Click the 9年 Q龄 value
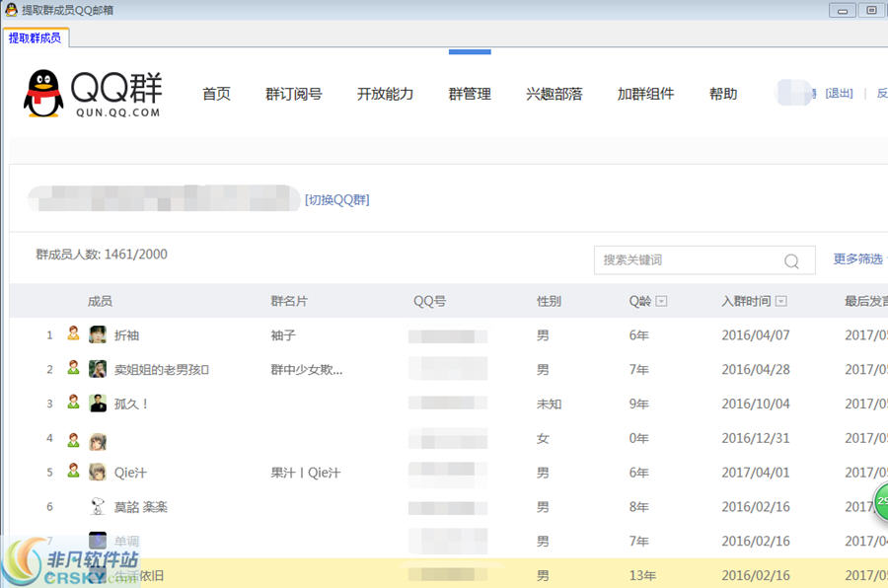888x588 pixels. point(638,404)
